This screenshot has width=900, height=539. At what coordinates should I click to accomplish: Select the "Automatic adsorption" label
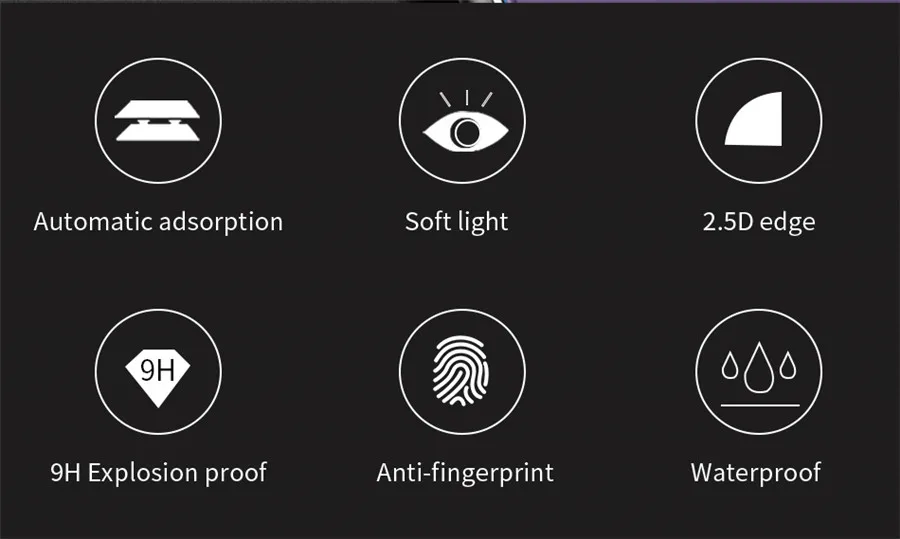(158, 221)
